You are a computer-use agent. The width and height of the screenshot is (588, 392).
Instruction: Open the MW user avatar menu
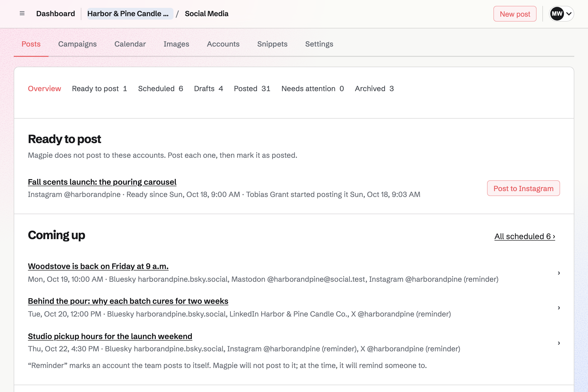tap(561, 14)
